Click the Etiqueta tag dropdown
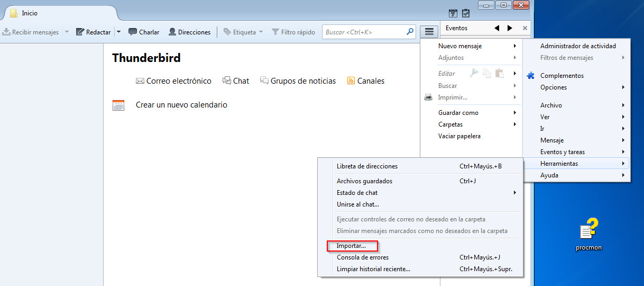The height and width of the screenshot is (286, 644). pyautogui.click(x=243, y=32)
